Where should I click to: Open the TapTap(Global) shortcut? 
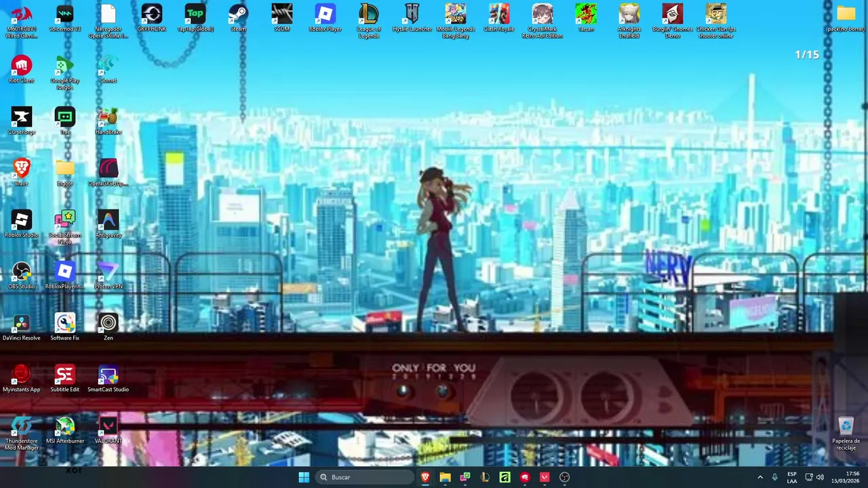195,19
